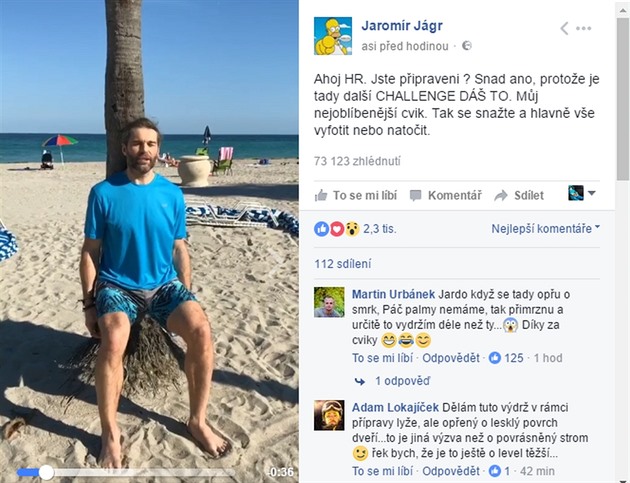Click the Komentář speech bubble icon
630x483 pixels.
pyautogui.click(x=415, y=196)
